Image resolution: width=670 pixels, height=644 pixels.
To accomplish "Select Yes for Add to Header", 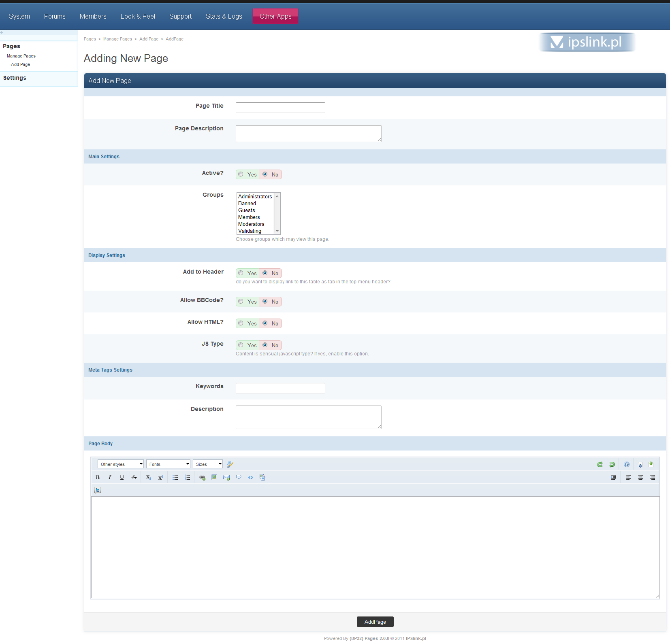I will coord(241,273).
